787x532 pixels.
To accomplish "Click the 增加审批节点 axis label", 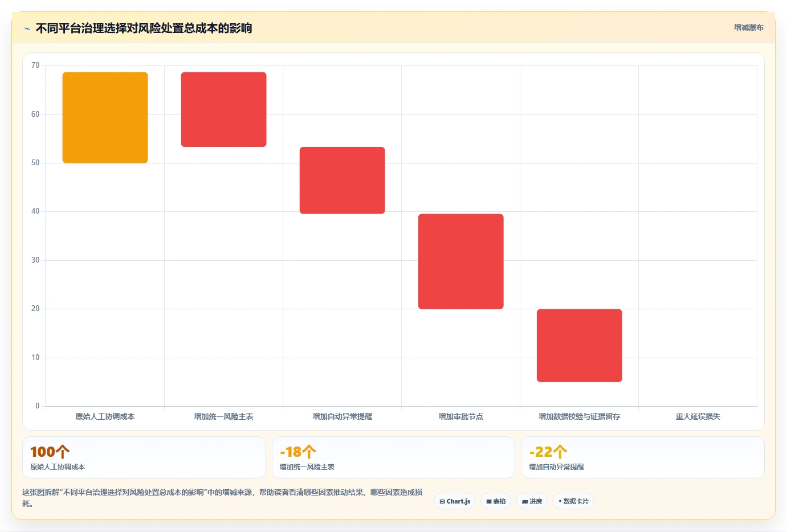I will pyautogui.click(x=461, y=416).
